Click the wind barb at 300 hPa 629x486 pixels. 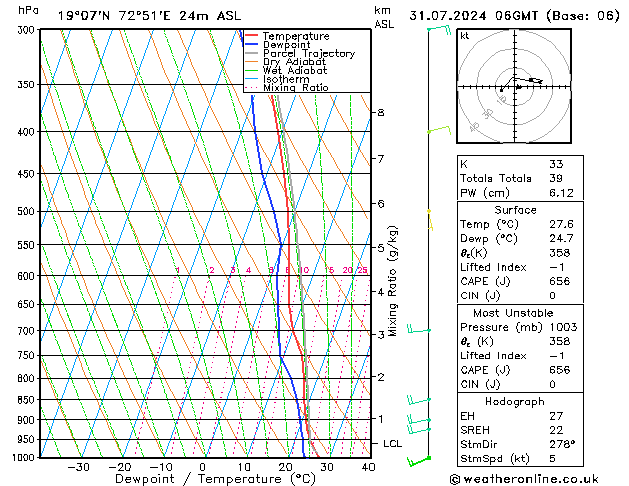(x=436, y=30)
